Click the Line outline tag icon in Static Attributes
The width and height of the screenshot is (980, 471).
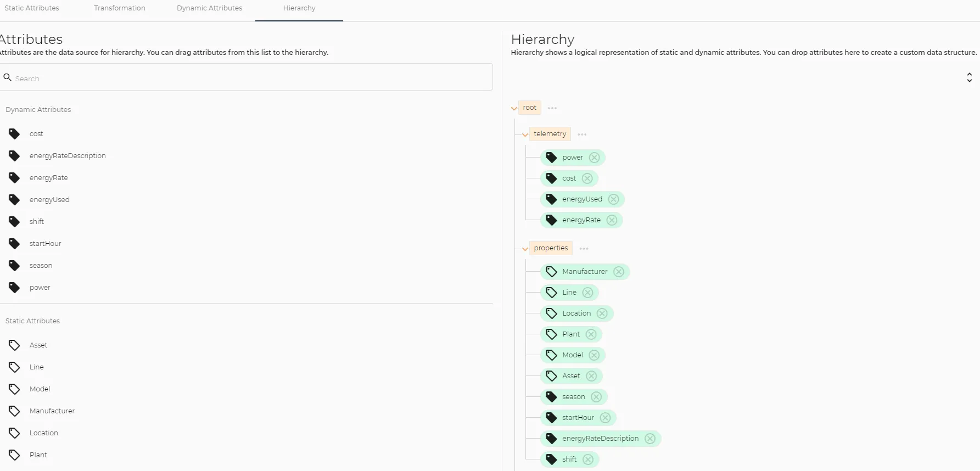(14, 367)
